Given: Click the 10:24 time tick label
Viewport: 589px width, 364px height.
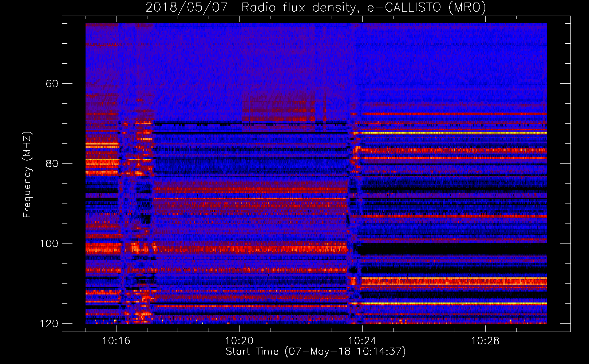Looking at the screenshot, I should click(362, 341).
